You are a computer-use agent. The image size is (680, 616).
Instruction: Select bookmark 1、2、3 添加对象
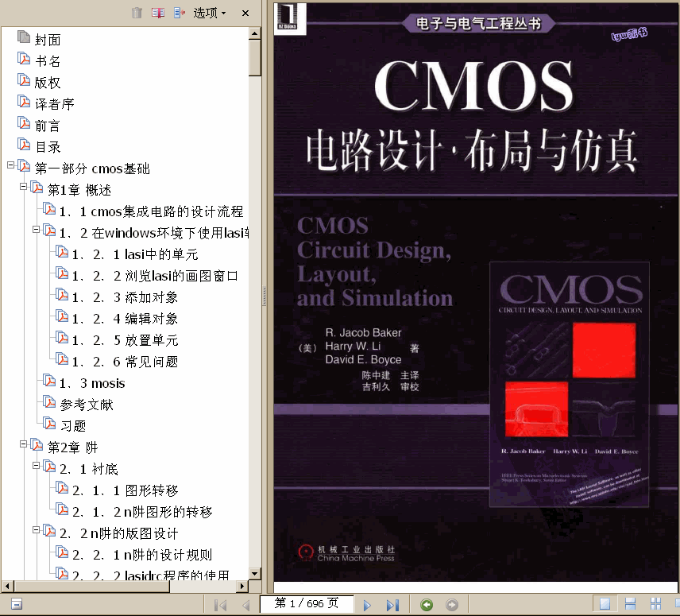tap(125, 297)
